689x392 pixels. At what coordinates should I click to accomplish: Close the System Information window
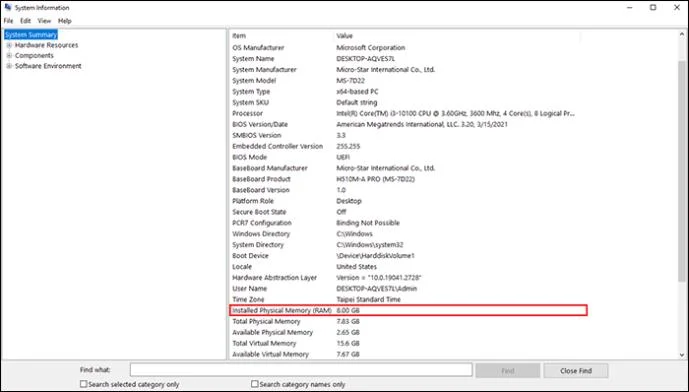tap(677, 7)
